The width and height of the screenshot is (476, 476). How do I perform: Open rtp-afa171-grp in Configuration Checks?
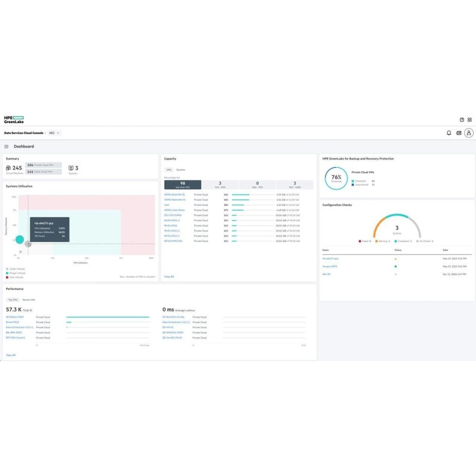pos(330,259)
